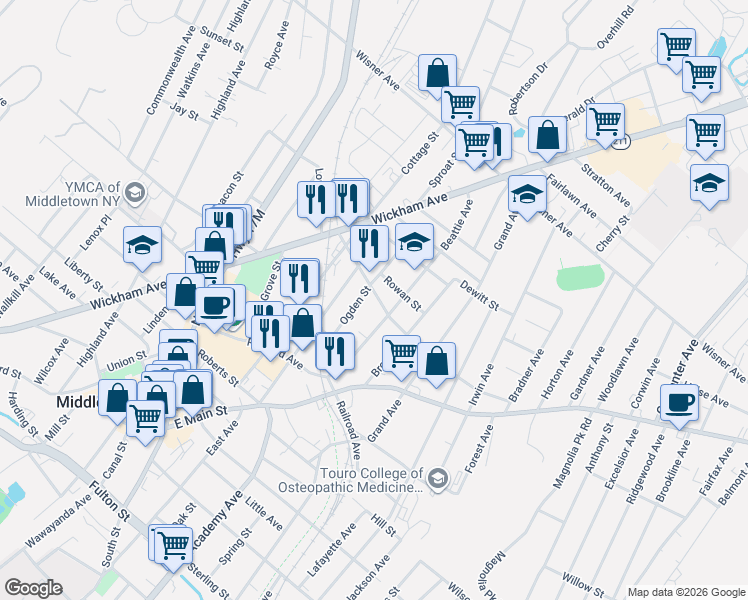The width and height of the screenshot is (748, 600).
Task: Open the Touro College graduation cap icon
Action: click(437, 479)
